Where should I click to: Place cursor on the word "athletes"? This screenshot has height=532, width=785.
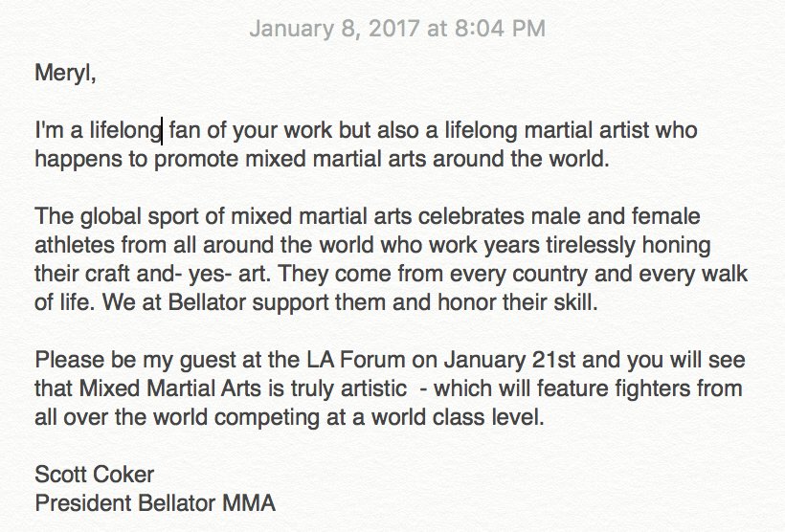pos(75,245)
